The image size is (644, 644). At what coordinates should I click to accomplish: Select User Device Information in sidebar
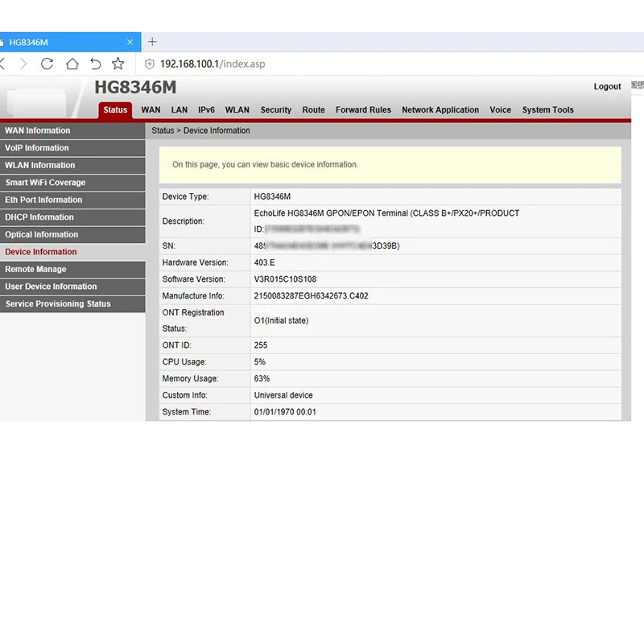(x=72, y=287)
